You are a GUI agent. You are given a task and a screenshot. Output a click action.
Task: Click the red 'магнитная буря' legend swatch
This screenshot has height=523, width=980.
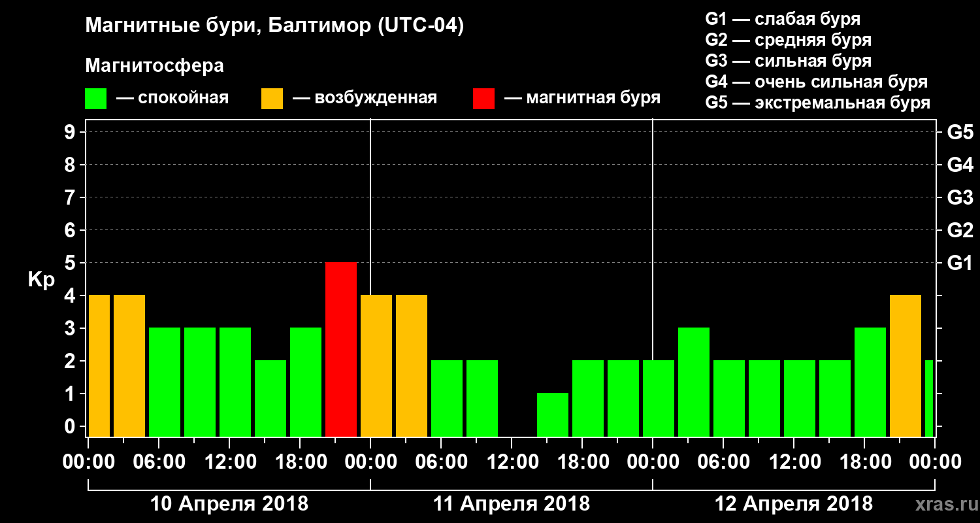click(483, 99)
